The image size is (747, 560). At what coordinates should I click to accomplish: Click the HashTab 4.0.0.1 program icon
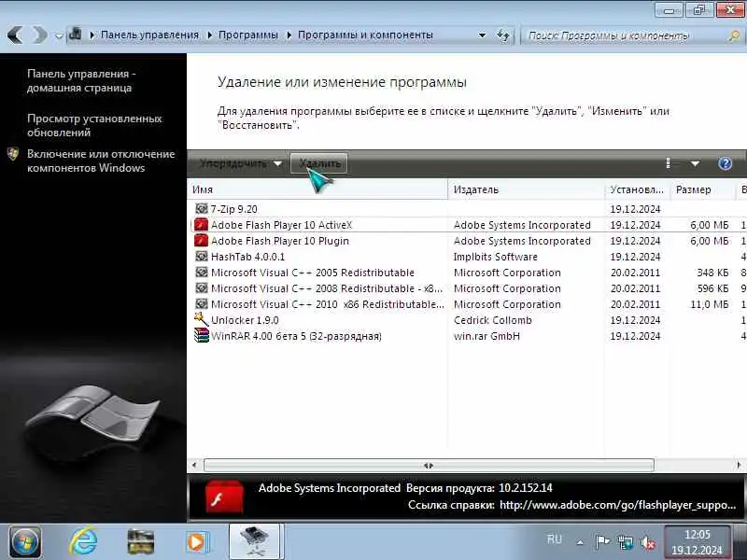click(202, 256)
